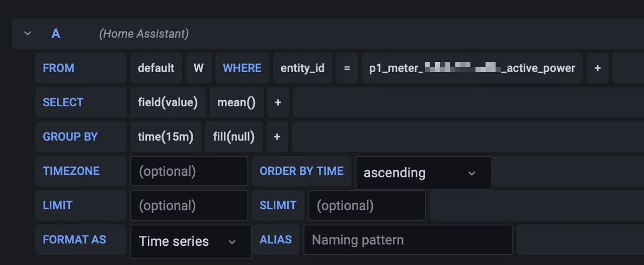Change the equals operator in WHERE
Image resolution: width=644 pixels, height=265 pixels.
coord(347,68)
